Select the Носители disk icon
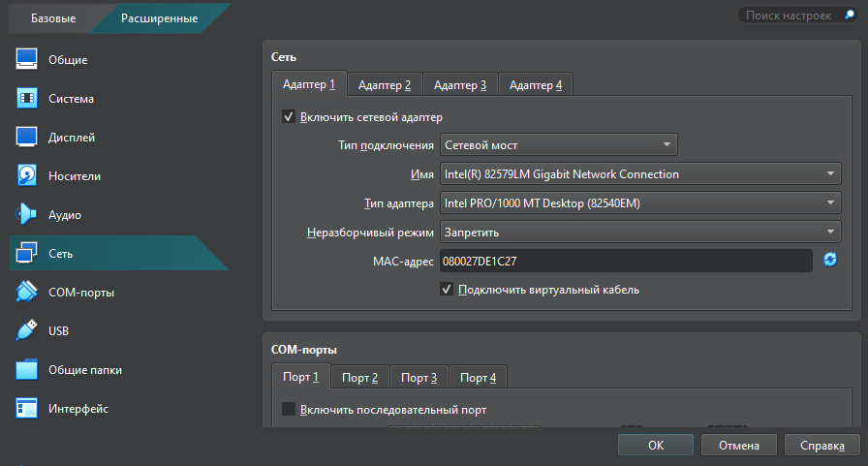 (x=27, y=176)
